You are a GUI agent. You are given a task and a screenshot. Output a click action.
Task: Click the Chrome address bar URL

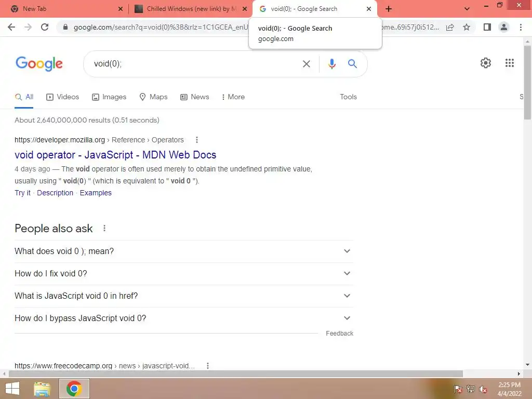coord(161,27)
